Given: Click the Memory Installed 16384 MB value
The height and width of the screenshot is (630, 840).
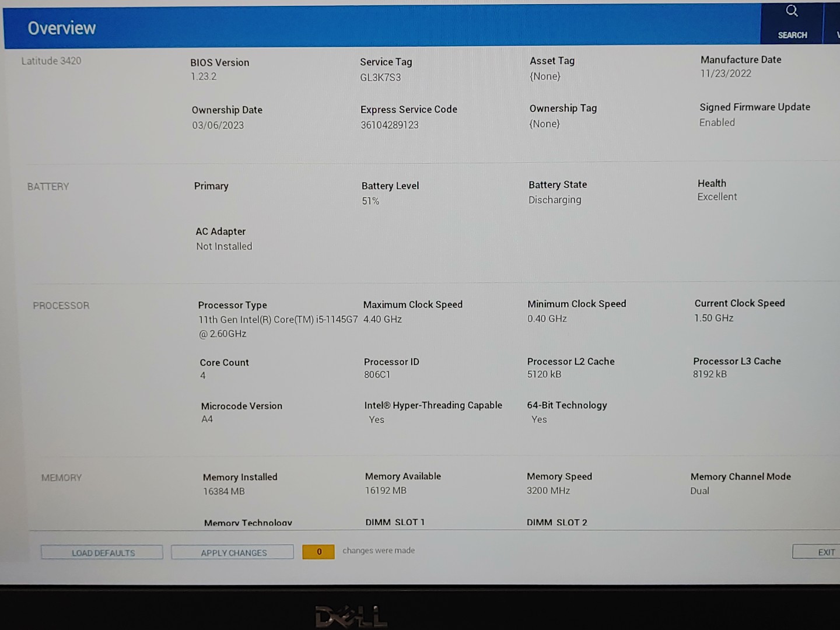Looking at the screenshot, I should point(224,492).
